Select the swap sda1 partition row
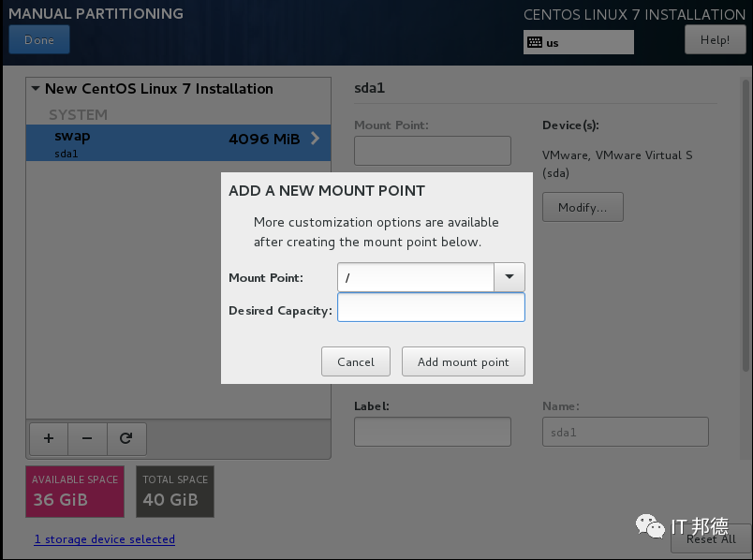753x560 pixels. pyautogui.click(x=179, y=143)
